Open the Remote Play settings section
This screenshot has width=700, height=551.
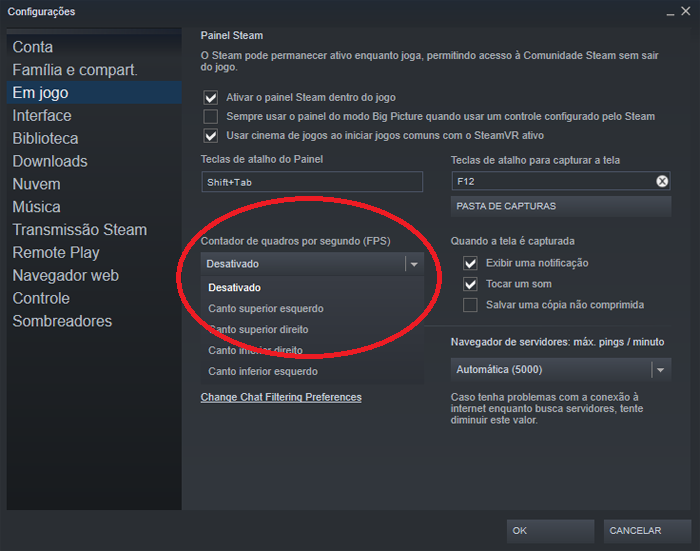(94, 253)
